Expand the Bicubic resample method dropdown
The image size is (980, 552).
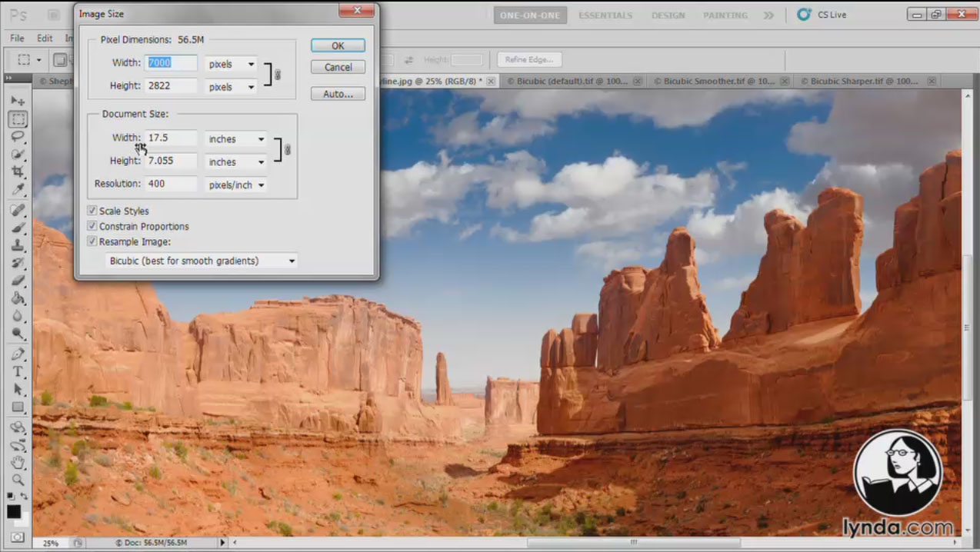click(x=202, y=261)
